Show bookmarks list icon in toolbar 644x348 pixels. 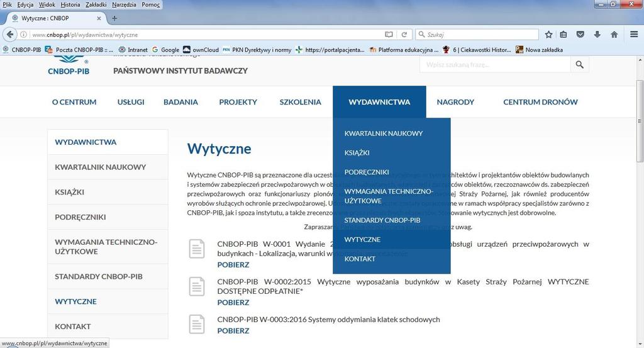point(563,35)
